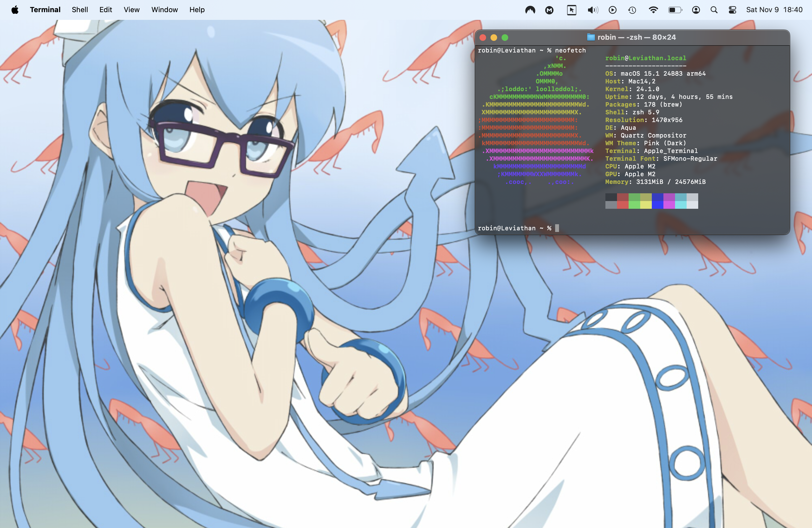Click the Host: Mac14,2 line
Viewport: 812px width, 528px height.
coord(630,81)
